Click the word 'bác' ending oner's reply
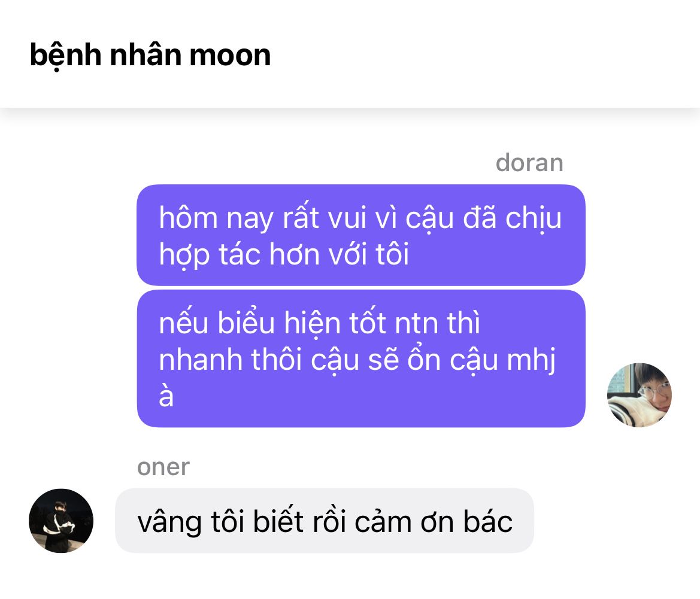This screenshot has width=700, height=599. coord(487,521)
